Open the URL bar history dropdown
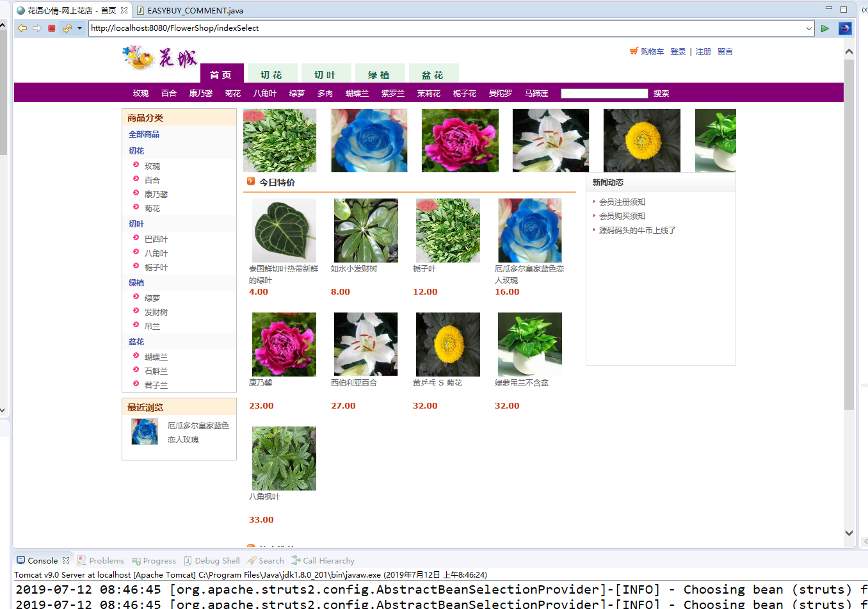Screen dimensions: 868x609 tap(808, 28)
